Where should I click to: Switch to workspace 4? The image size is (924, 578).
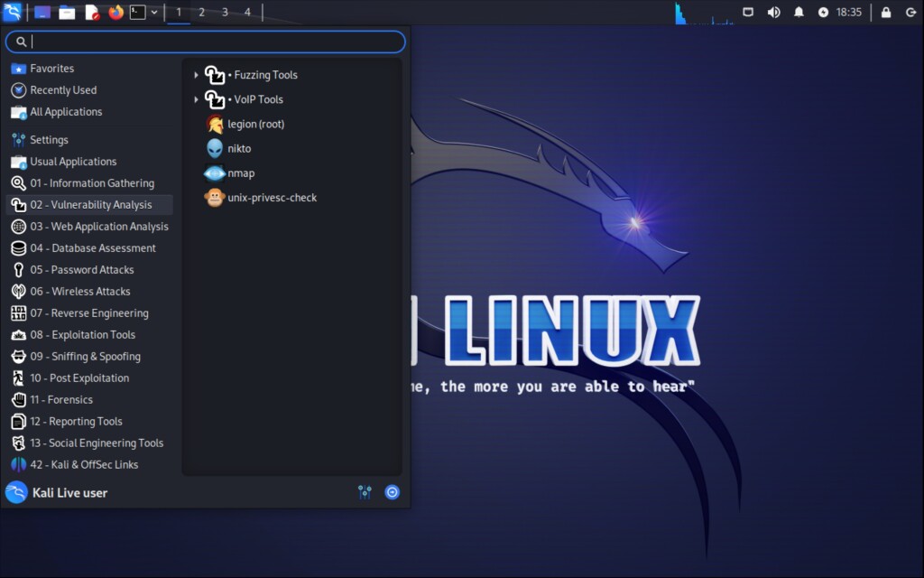[x=247, y=12]
